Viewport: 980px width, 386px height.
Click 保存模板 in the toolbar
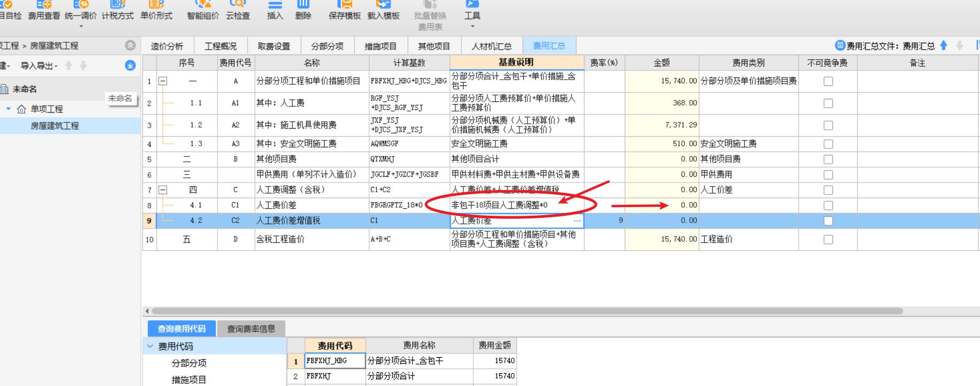(345, 11)
